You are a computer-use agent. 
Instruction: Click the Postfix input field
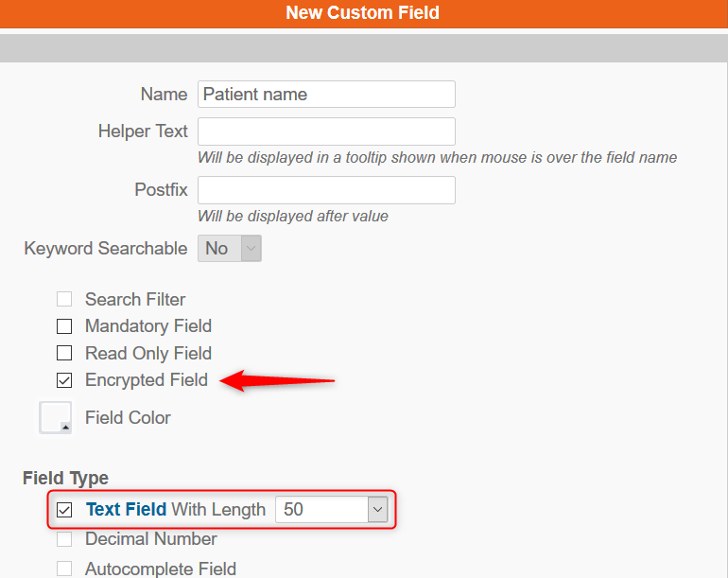coord(326,190)
